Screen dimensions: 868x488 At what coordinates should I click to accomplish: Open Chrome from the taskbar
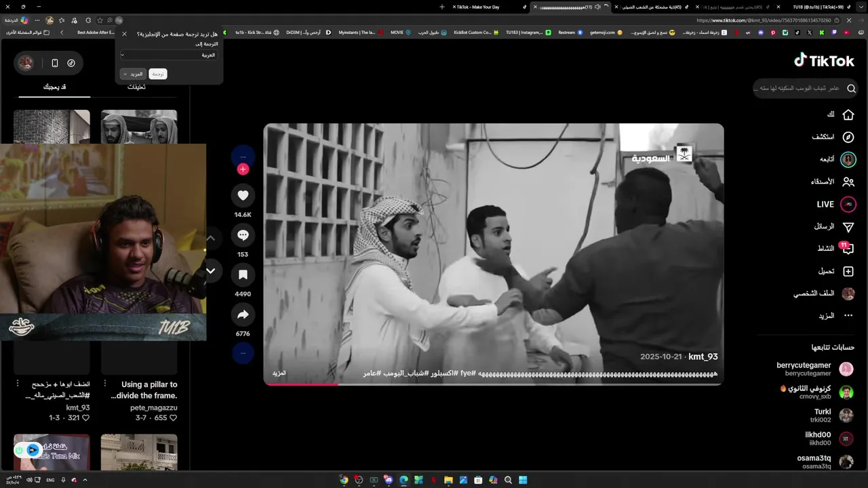[344, 480]
